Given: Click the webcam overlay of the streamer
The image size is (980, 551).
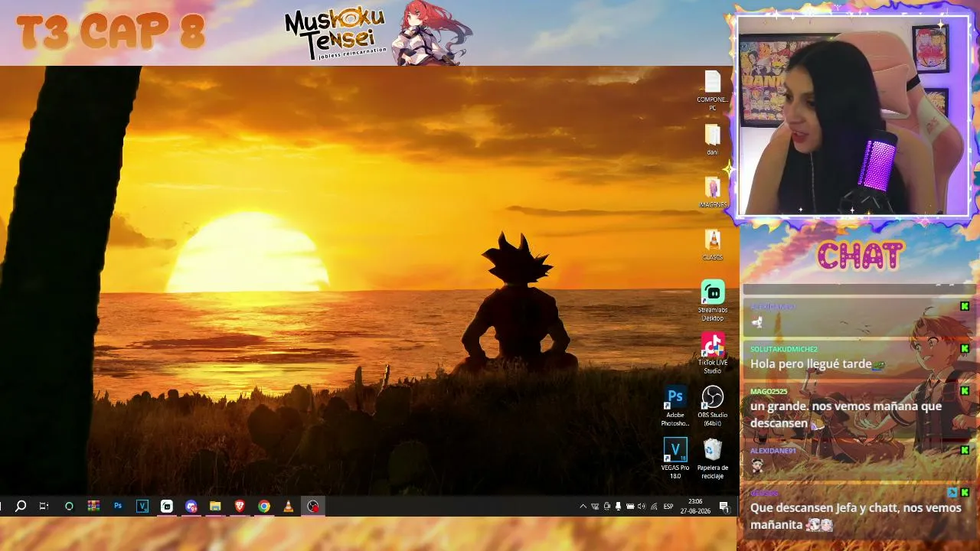Looking at the screenshot, I should 854,116.
